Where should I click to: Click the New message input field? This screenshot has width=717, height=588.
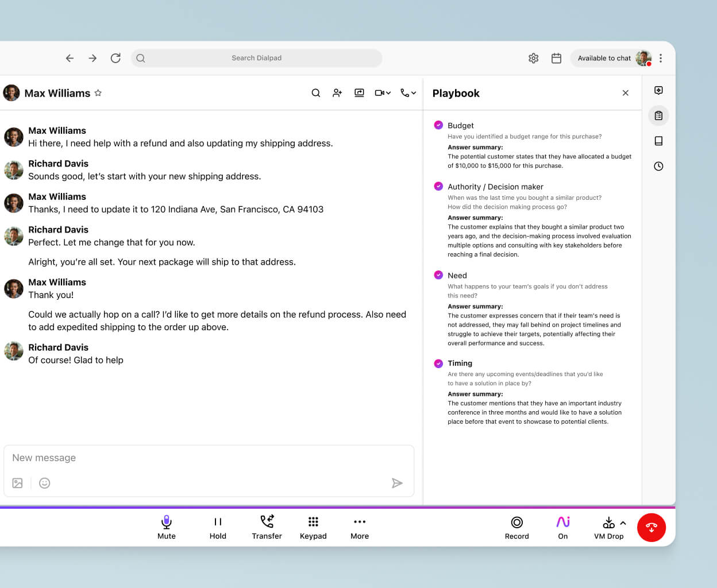(x=172, y=458)
